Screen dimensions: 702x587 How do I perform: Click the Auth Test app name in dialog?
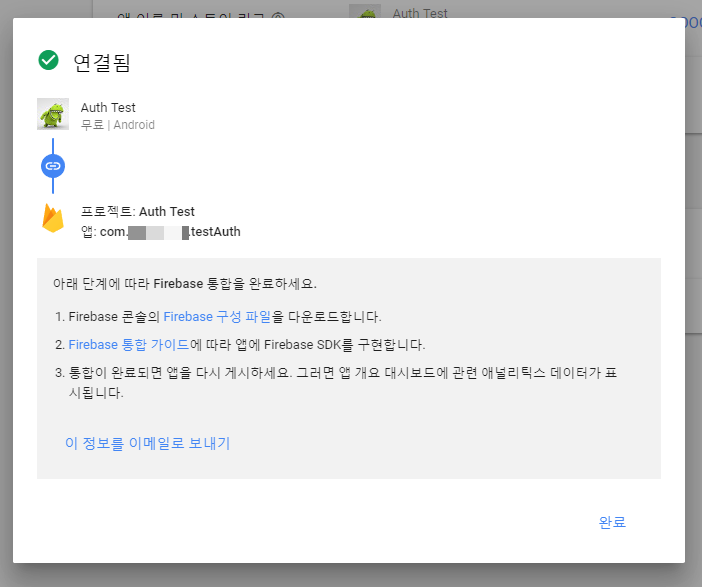pos(108,107)
